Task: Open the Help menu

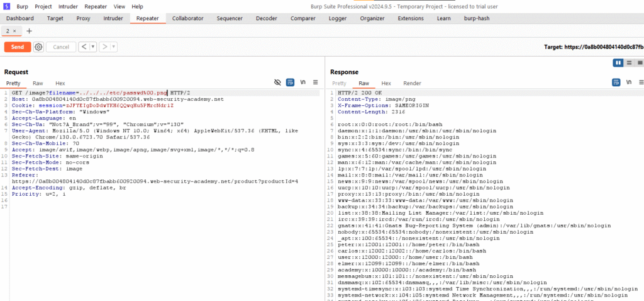Action: [138, 6]
